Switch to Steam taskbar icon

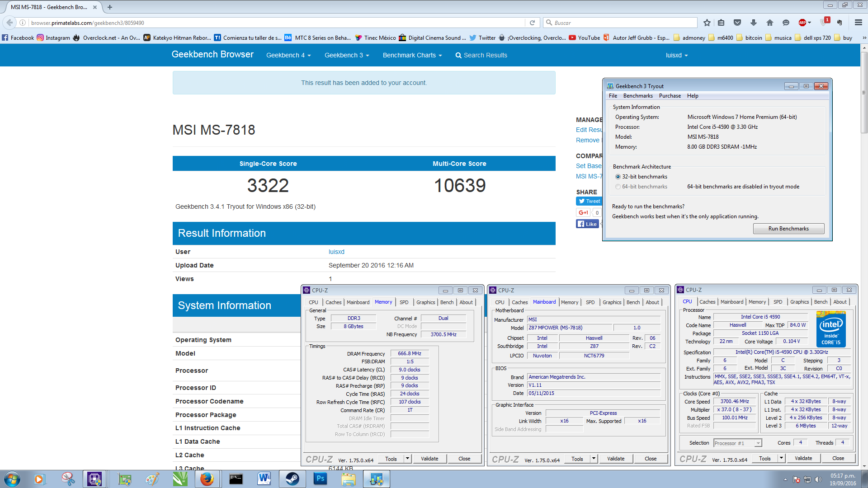coord(292,479)
